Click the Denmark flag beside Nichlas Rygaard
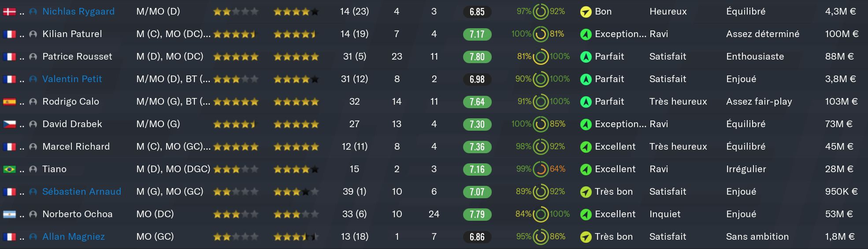Image resolution: width=868 pixels, height=249 pixels. click(x=9, y=12)
